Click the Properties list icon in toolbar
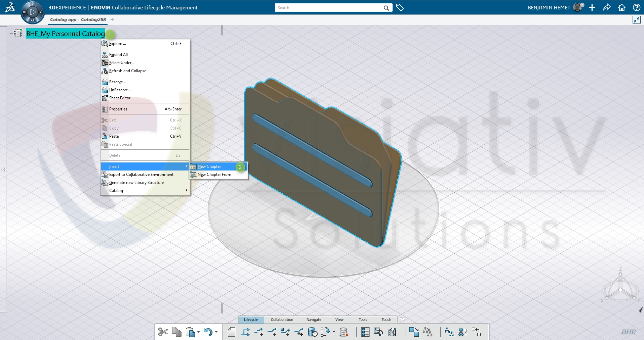644x340 pixels. point(365,332)
